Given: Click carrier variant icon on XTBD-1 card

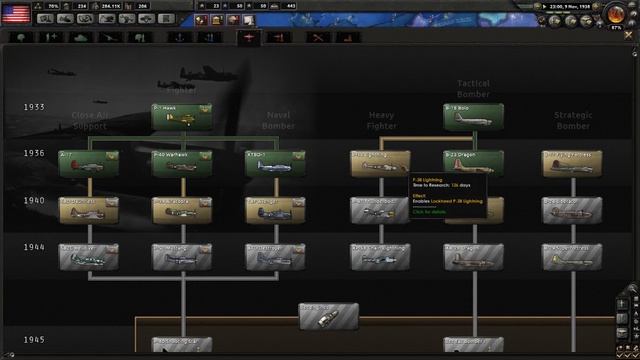Looking at the screenshot, I should tap(298, 156).
